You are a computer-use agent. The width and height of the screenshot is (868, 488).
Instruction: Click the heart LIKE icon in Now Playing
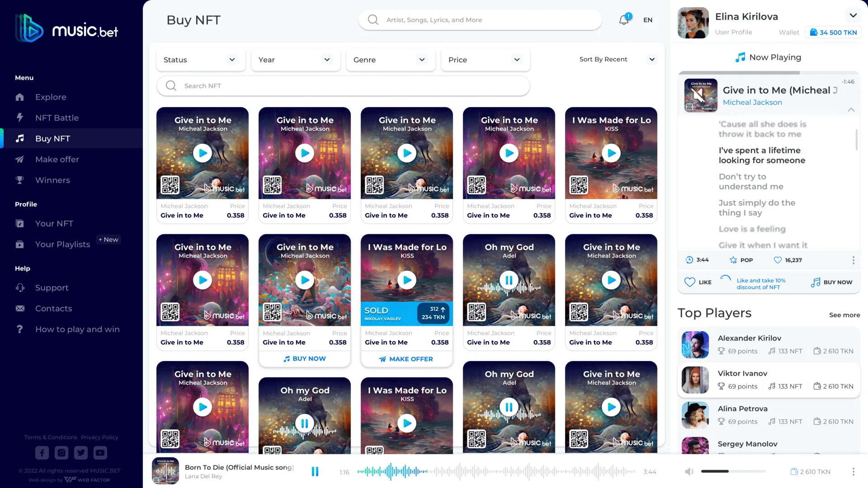(689, 282)
